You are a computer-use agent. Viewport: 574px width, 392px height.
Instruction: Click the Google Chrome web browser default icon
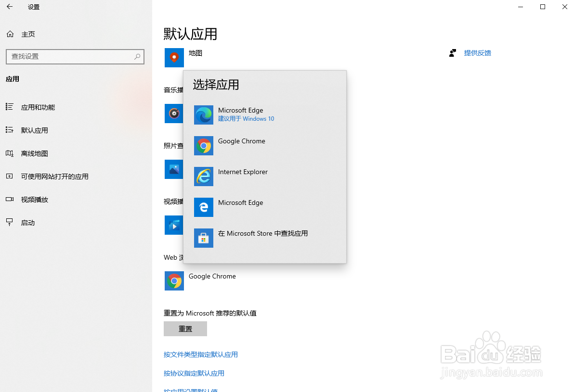pos(174,280)
